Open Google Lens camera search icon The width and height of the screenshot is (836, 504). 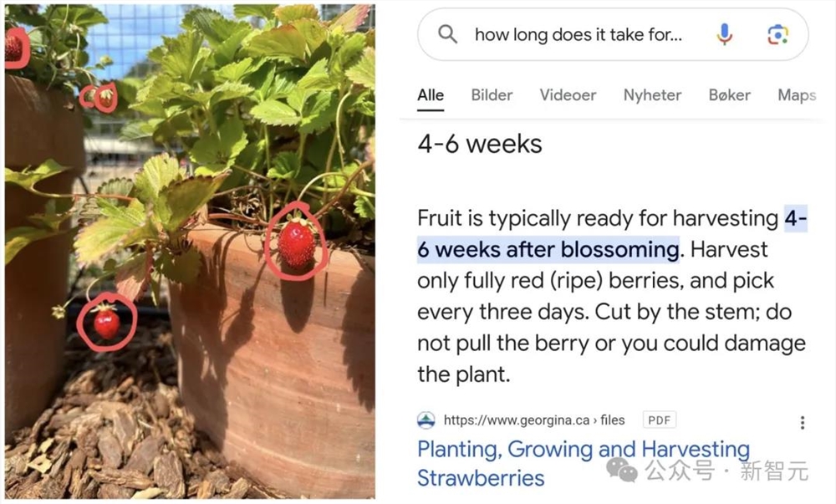click(777, 34)
